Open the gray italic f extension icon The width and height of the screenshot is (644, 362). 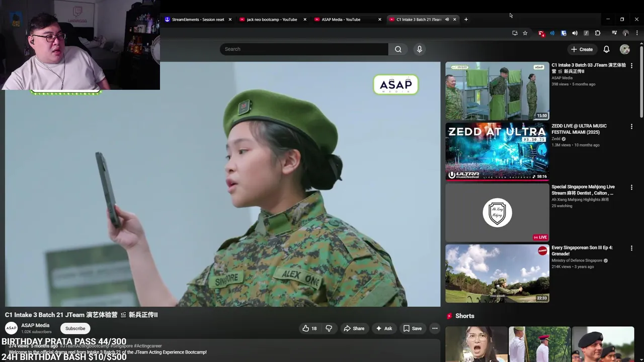pos(586,33)
